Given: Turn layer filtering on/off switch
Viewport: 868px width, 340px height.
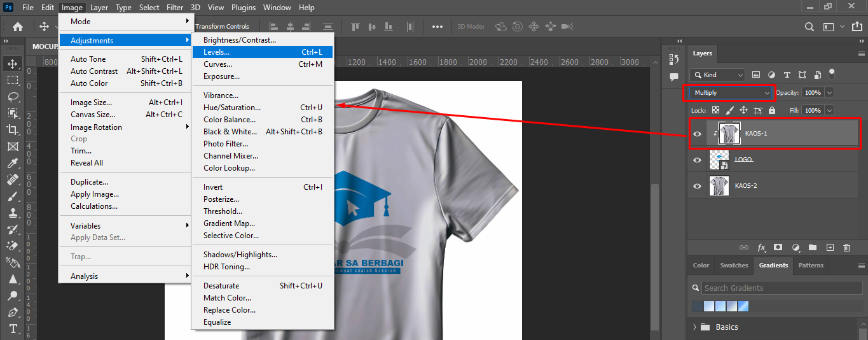Looking at the screenshot, I should (832, 74).
